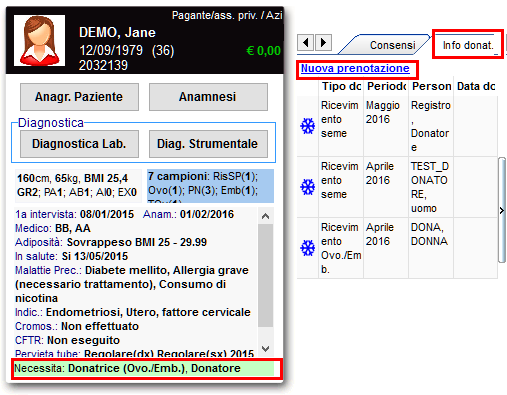The width and height of the screenshot is (507, 395).
Task: Open the Anagr. Paziente section
Action: (79, 97)
